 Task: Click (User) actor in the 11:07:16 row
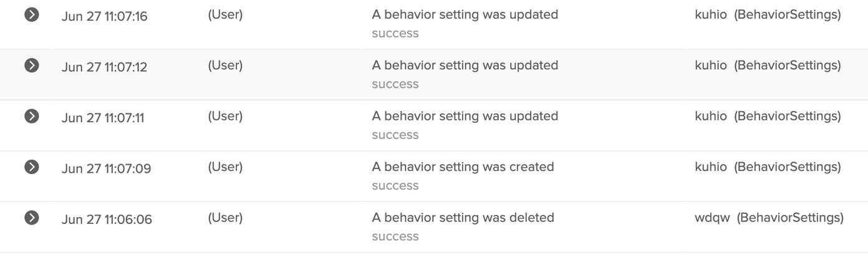point(225,14)
